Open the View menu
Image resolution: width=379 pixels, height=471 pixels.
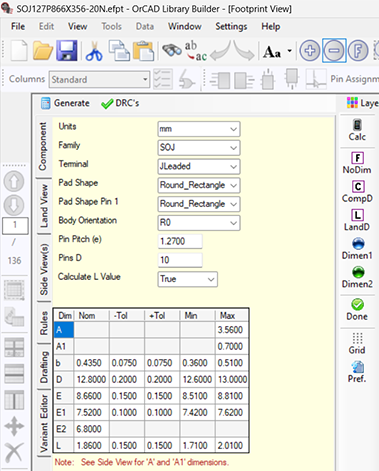pyautogui.click(x=78, y=26)
